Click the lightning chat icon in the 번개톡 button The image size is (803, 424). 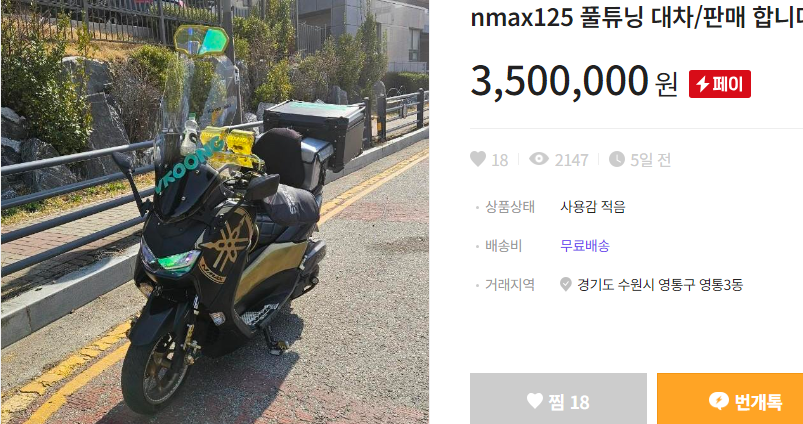click(x=719, y=401)
